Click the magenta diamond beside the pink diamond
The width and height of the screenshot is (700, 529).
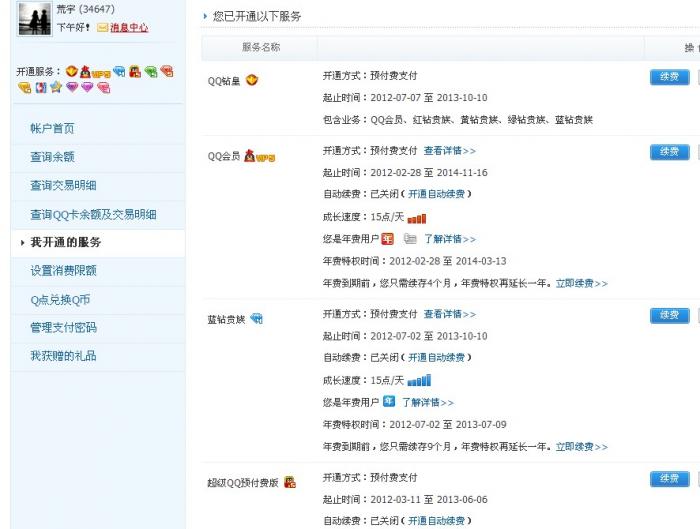[87, 87]
